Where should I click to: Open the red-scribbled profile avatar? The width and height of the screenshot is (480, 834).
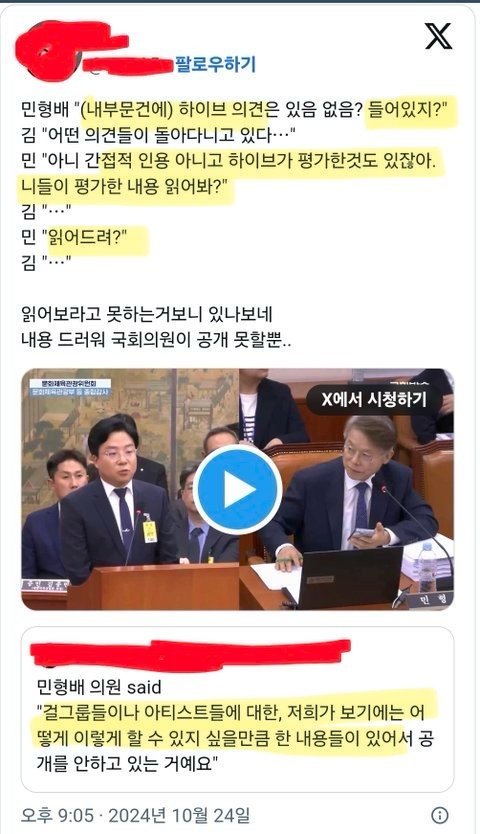tap(48, 51)
